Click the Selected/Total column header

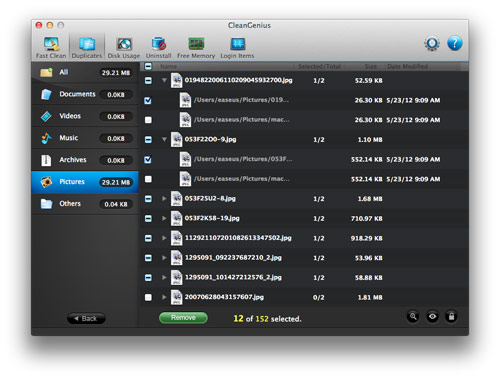tap(319, 66)
